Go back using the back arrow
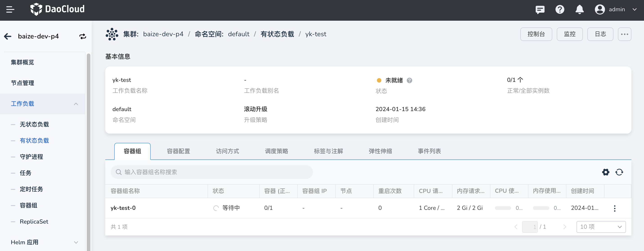The width and height of the screenshot is (644, 251). coord(7,36)
